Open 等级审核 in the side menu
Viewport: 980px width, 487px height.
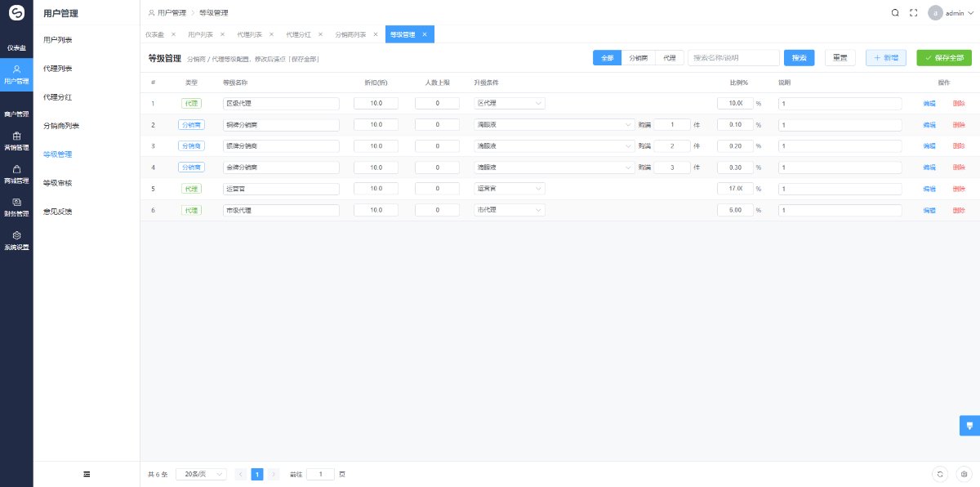tap(57, 183)
